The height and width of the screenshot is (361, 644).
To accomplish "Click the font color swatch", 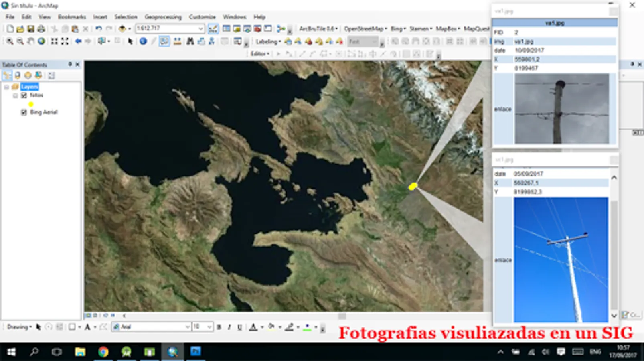I will (253, 327).
